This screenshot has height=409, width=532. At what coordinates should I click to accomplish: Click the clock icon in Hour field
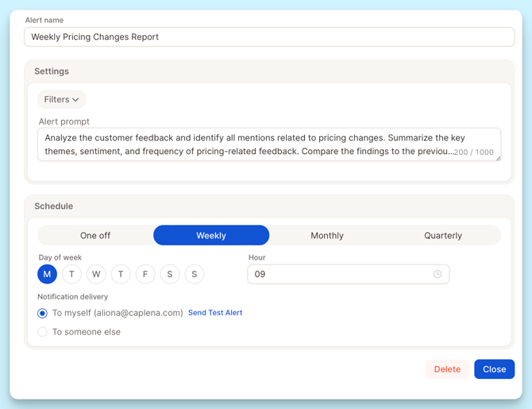tap(437, 274)
